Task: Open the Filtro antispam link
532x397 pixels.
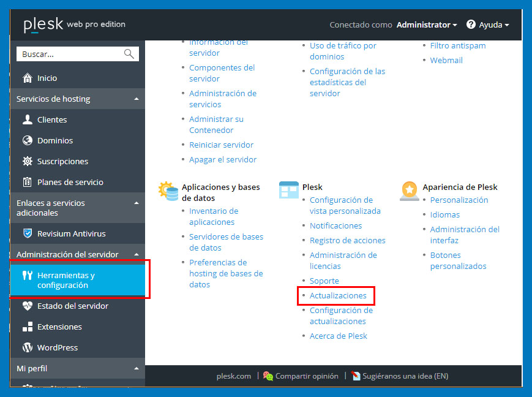Action: pyautogui.click(x=458, y=45)
